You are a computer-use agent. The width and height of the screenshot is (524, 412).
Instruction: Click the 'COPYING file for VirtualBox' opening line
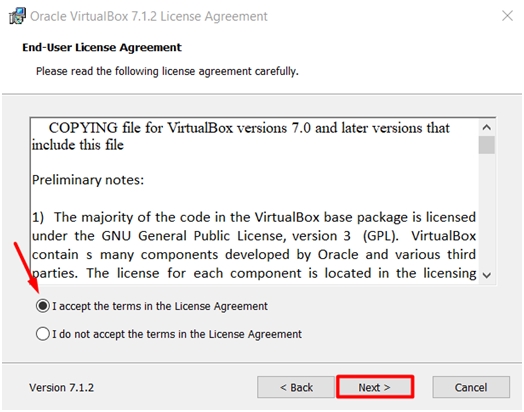tap(241, 136)
